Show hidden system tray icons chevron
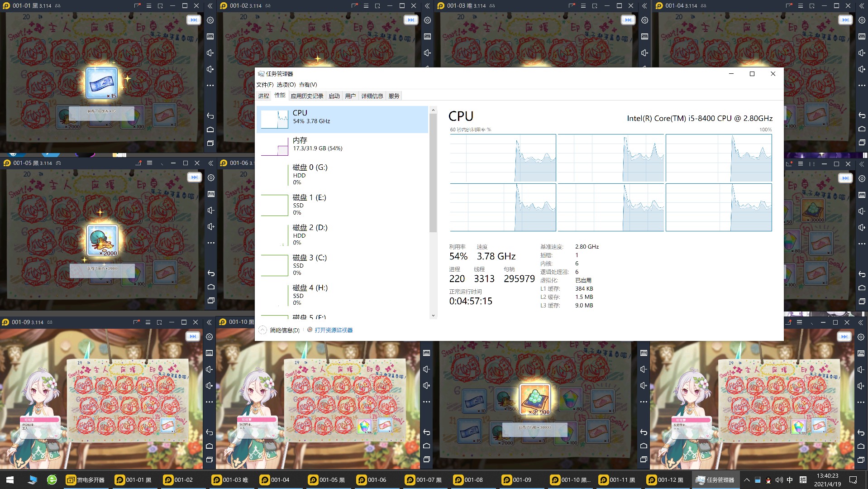This screenshot has height=489, width=868. tap(747, 480)
